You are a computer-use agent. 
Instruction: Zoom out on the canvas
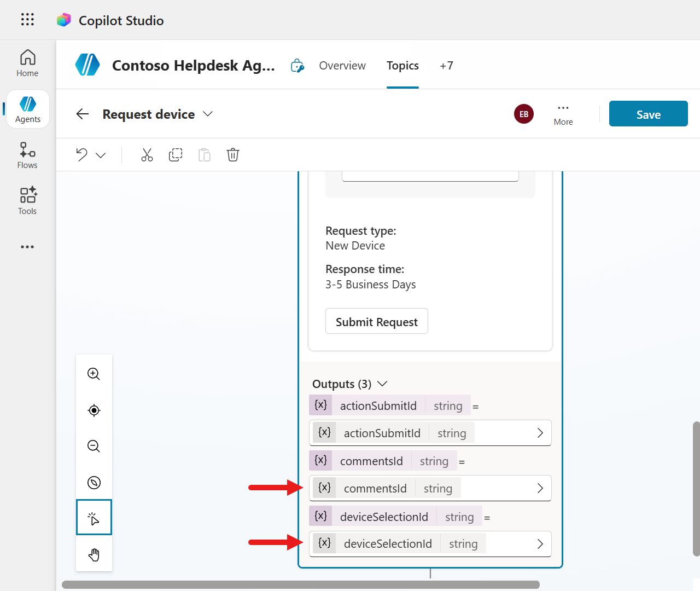coord(94,447)
